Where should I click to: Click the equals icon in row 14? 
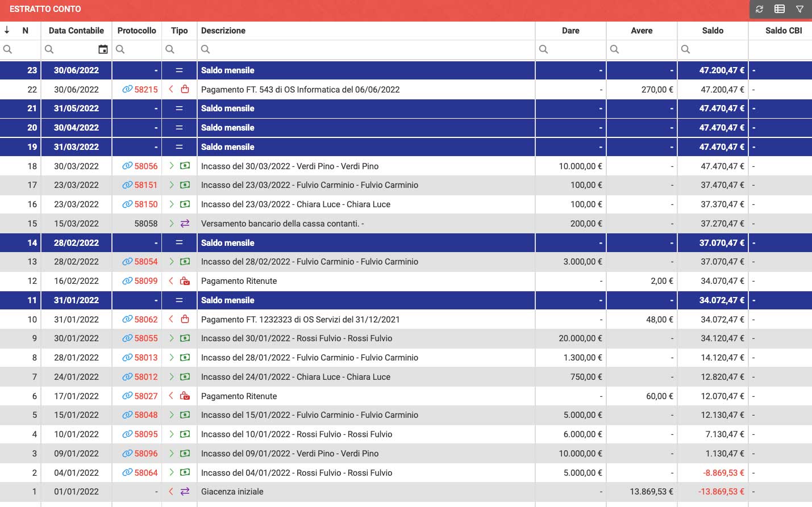click(x=179, y=242)
